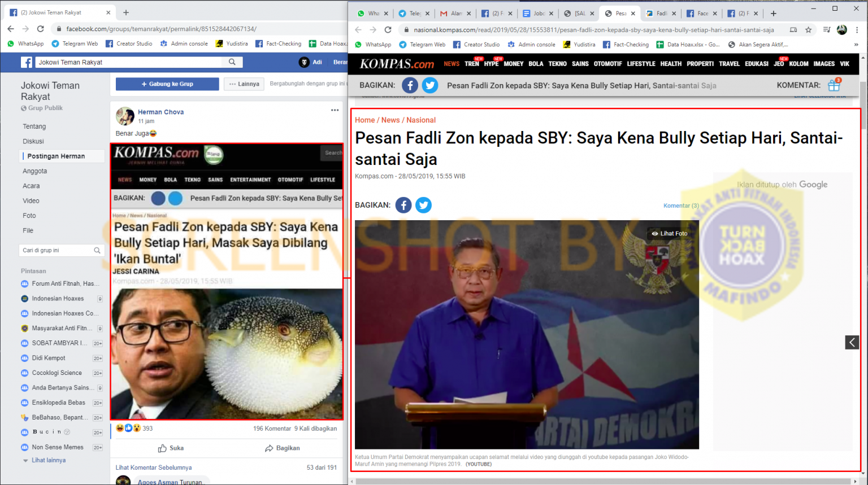Click Adi profile in Facebook header
This screenshot has width=868, height=485.
[x=311, y=62]
